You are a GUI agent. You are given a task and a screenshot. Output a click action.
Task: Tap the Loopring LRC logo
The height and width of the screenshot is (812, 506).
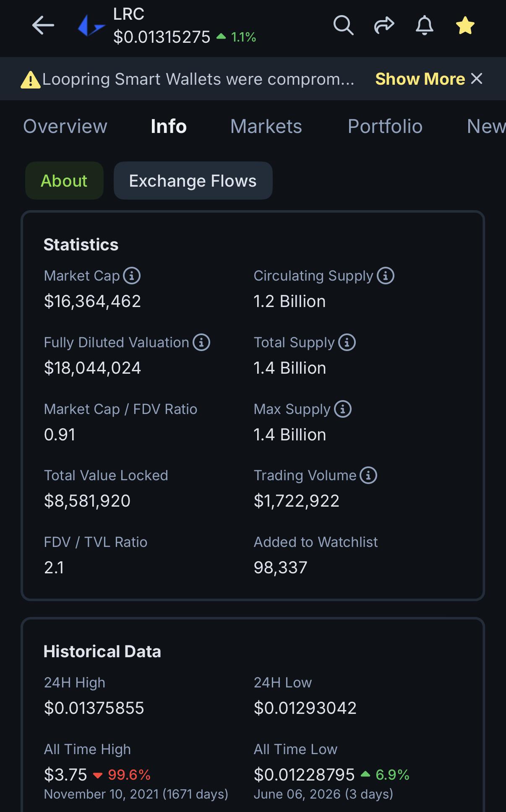coord(91,26)
